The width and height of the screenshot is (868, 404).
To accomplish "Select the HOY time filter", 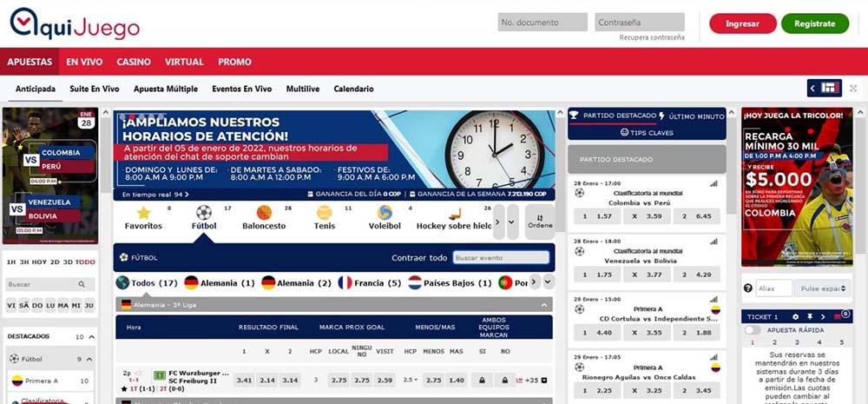I will click(39, 262).
